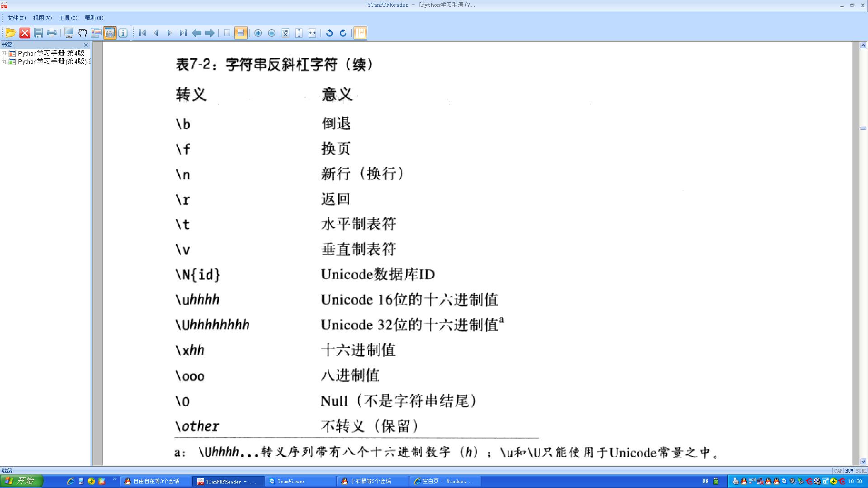Zoom in on the document
Viewport: 868px width, 488px height.
[x=258, y=33]
